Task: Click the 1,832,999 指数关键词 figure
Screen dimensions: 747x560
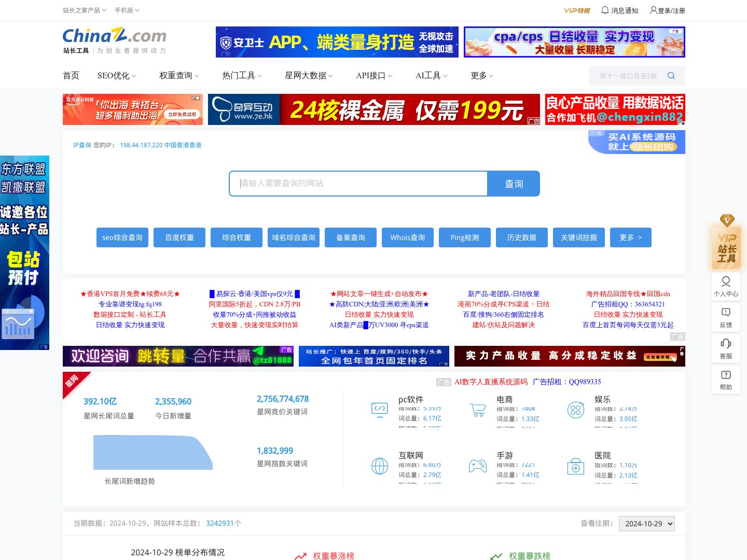Action: (x=275, y=451)
